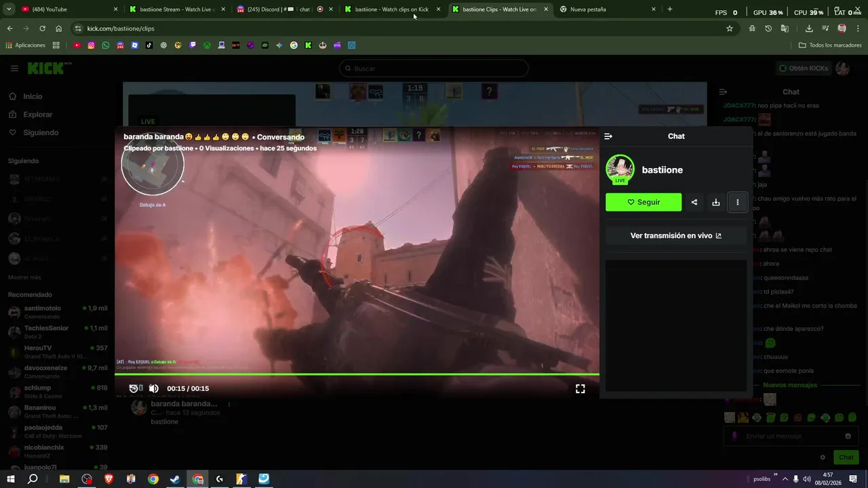The image size is (868, 488).
Task: Switch to bastiione Watch clips tab
Action: click(x=392, y=9)
